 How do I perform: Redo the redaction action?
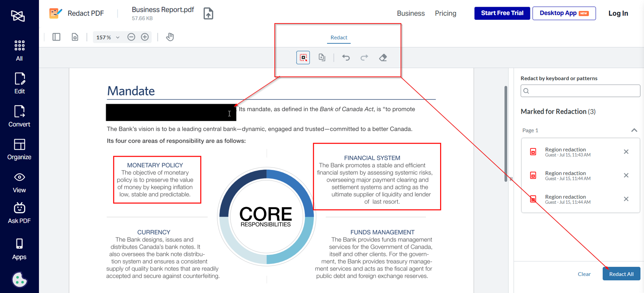[x=364, y=58]
